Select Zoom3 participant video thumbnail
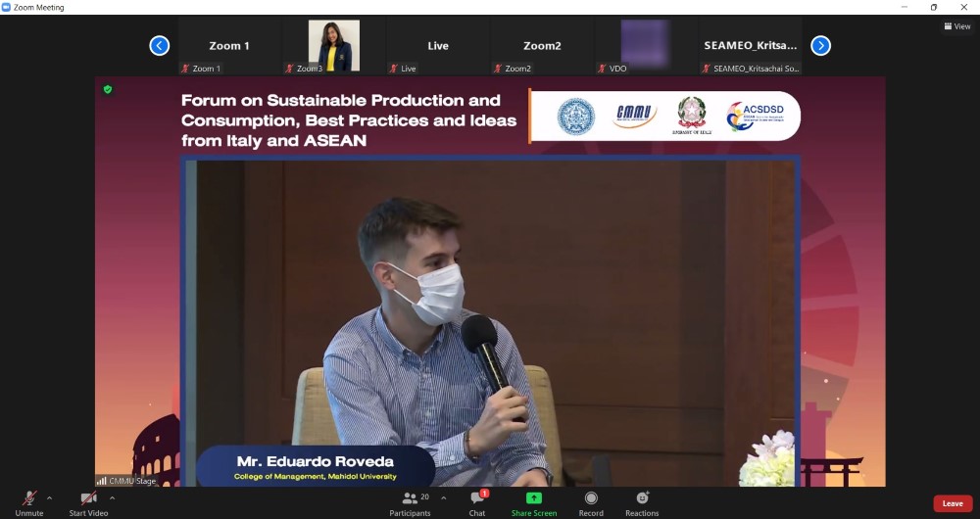Viewport: 980px width, 519px height. pyautogui.click(x=333, y=46)
